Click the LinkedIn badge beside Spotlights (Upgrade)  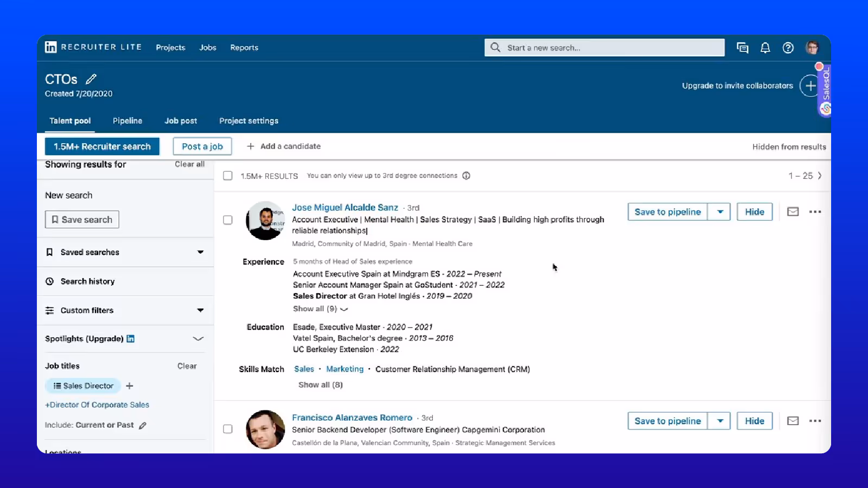point(130,338)
